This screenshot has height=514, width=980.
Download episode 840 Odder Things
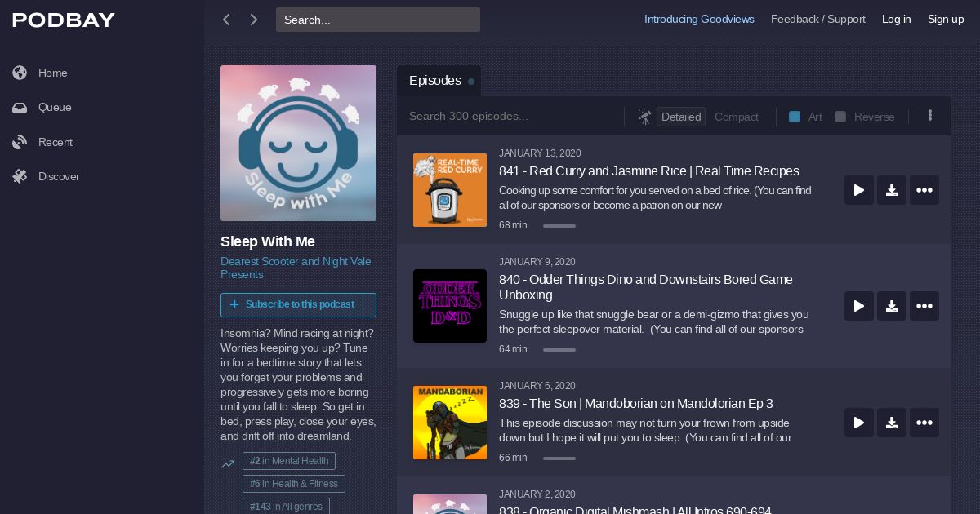[892, 306]
